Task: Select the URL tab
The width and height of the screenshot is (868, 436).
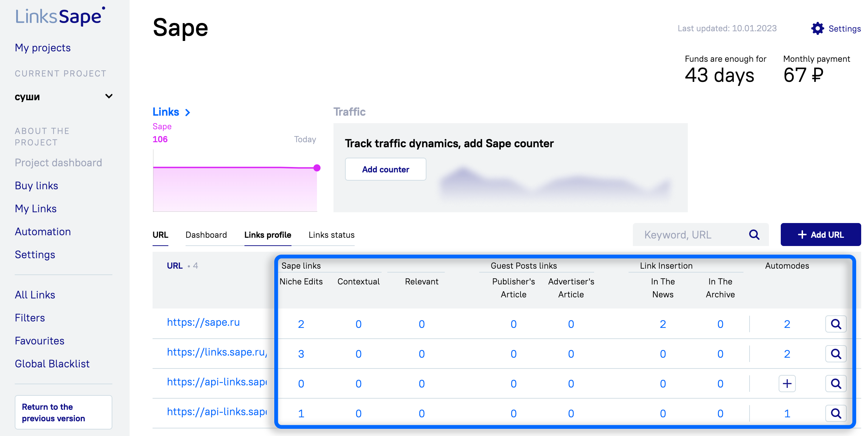Action: click(x=160, y=235)
